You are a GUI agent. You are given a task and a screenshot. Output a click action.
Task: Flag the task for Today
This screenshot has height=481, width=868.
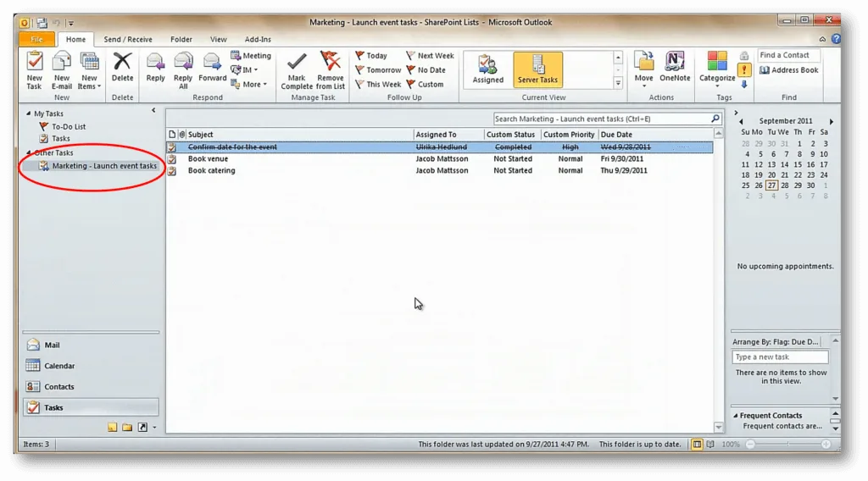pos(371,55)
